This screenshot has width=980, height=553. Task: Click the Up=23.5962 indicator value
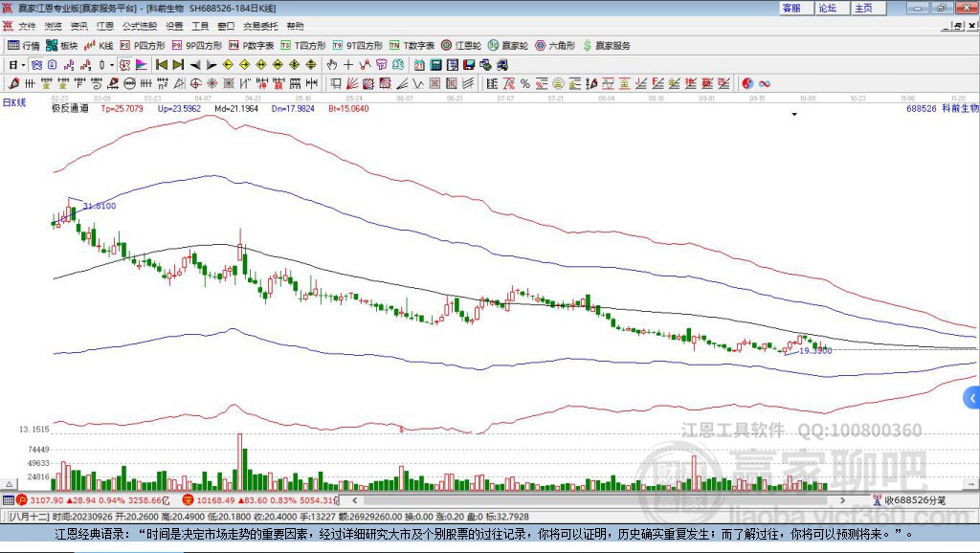179,109
